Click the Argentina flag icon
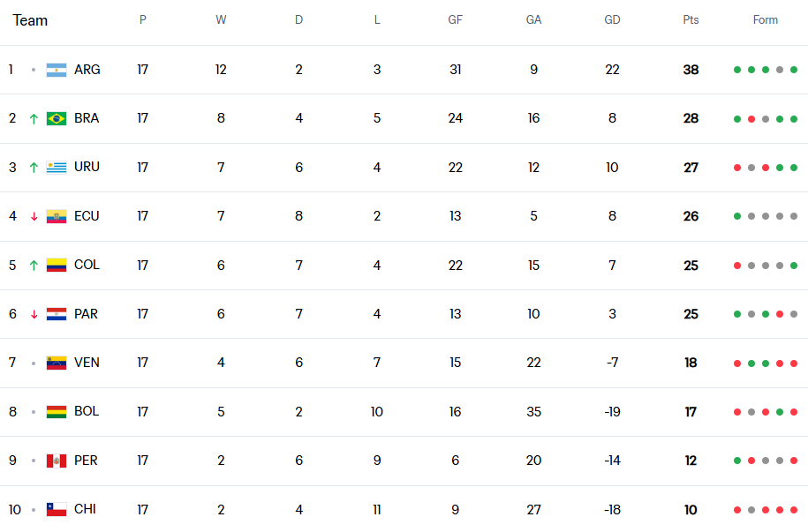The width and height of the screenshot is (808, 532). [x=57, y=70]
